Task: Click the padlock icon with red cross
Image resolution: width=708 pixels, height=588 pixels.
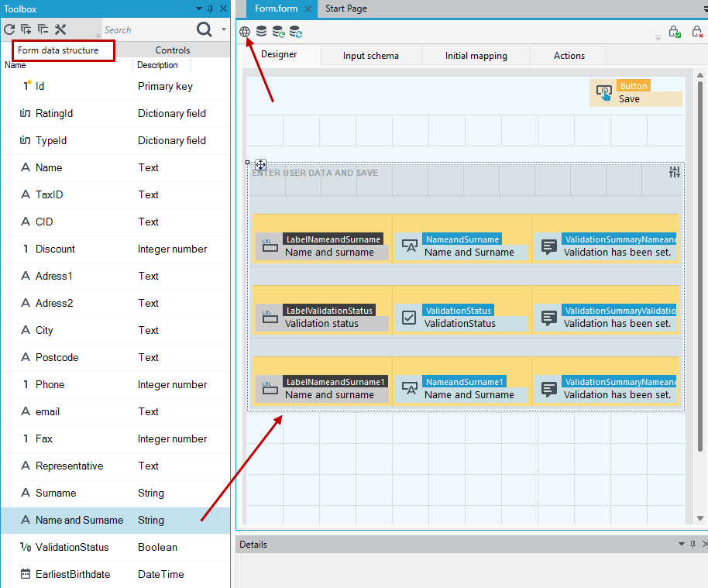Action: 697,32
